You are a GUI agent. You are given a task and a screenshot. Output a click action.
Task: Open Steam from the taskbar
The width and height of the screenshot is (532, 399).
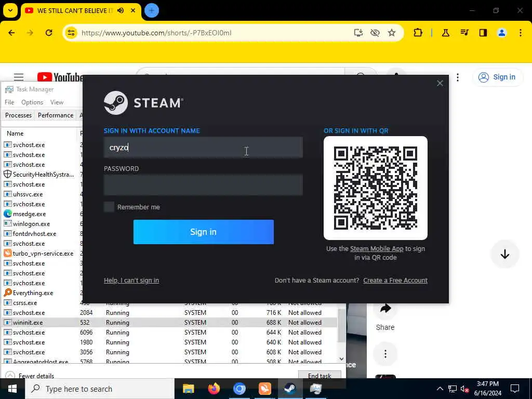pos(290,389)
